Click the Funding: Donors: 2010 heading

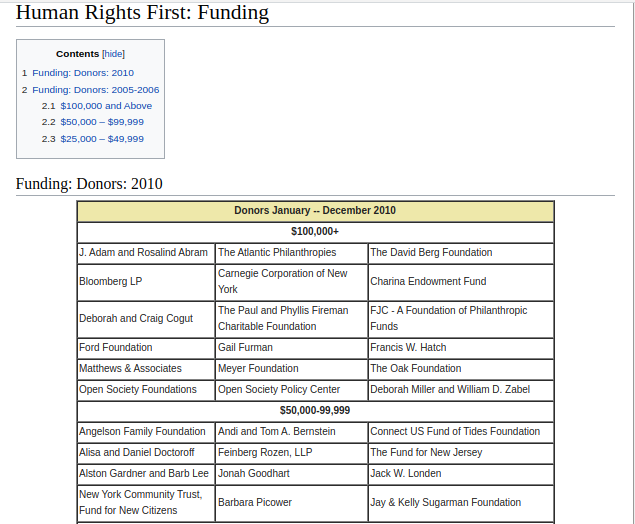click(89, 184)
